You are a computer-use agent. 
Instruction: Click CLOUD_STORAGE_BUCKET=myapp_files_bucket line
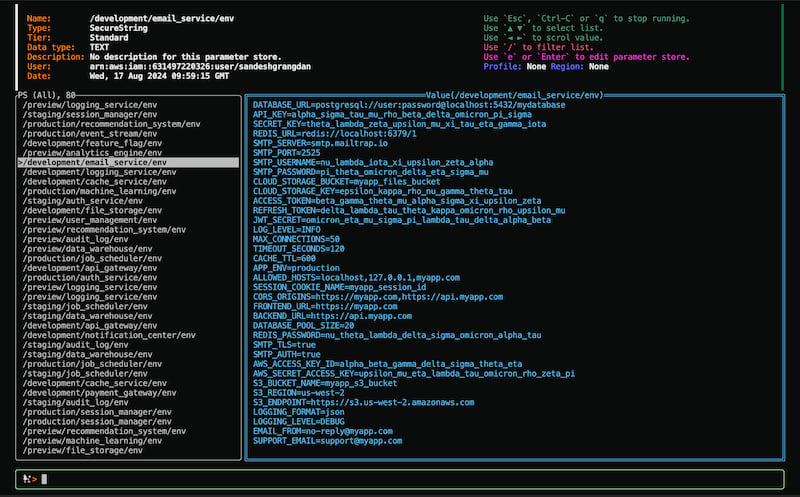[x=346, y=182]
